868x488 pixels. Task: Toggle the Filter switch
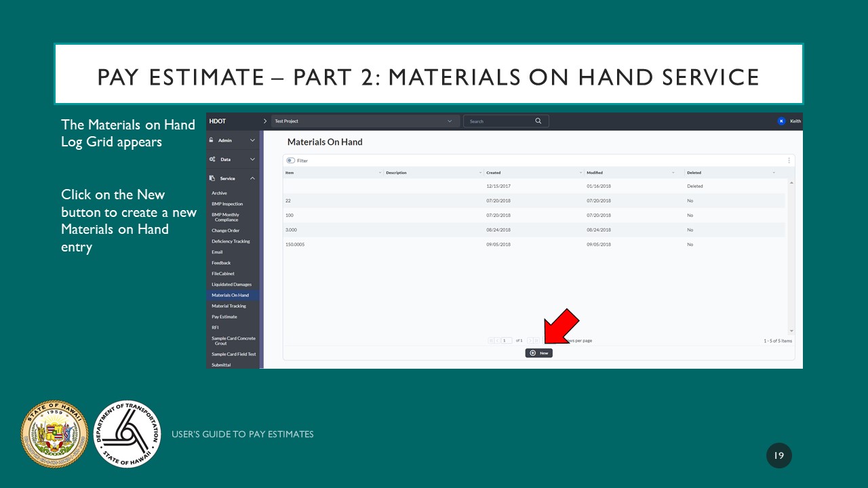[x=290, y=161]
